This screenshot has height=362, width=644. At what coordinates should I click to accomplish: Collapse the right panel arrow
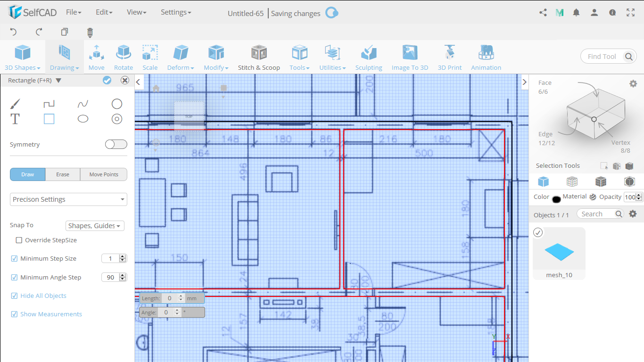tap(525, 82)
